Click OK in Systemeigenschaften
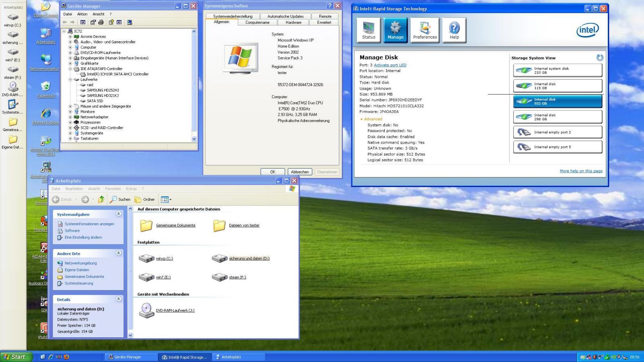The height and width of the screenshot is (362, 644). coord(273,172)
